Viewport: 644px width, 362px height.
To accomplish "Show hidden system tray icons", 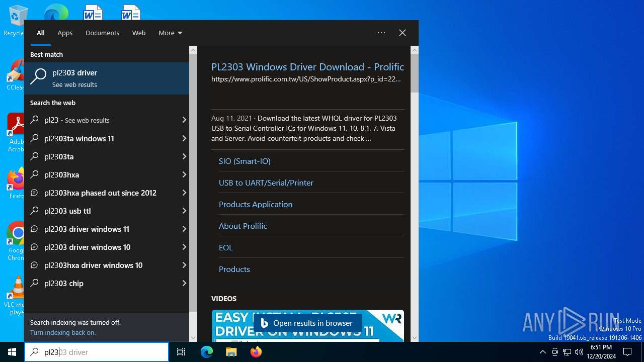I will [x=542, y=352].
